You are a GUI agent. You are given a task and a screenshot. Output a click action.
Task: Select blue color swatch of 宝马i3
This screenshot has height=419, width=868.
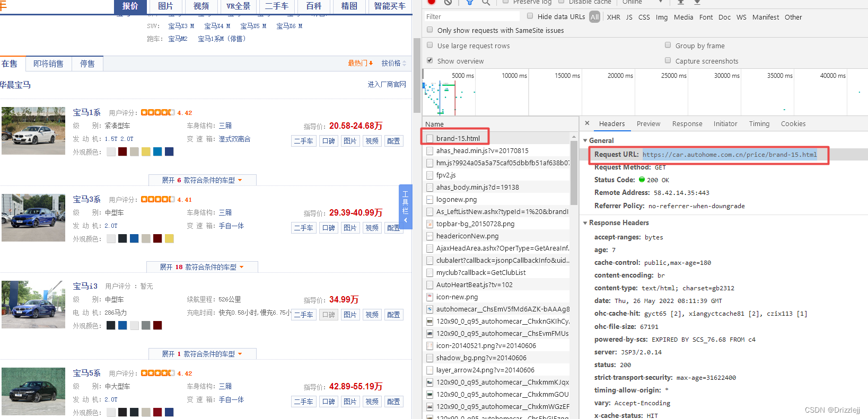(x=122, y=325)
